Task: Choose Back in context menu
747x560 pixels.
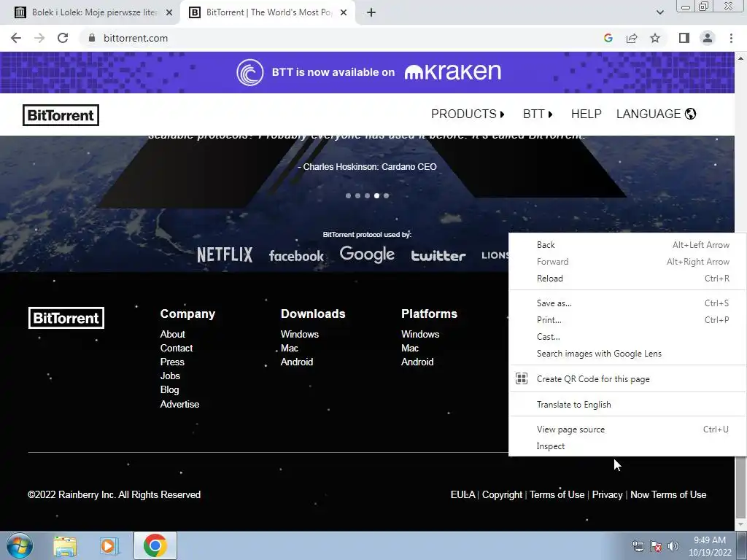Action: click(x=628, y=245)
